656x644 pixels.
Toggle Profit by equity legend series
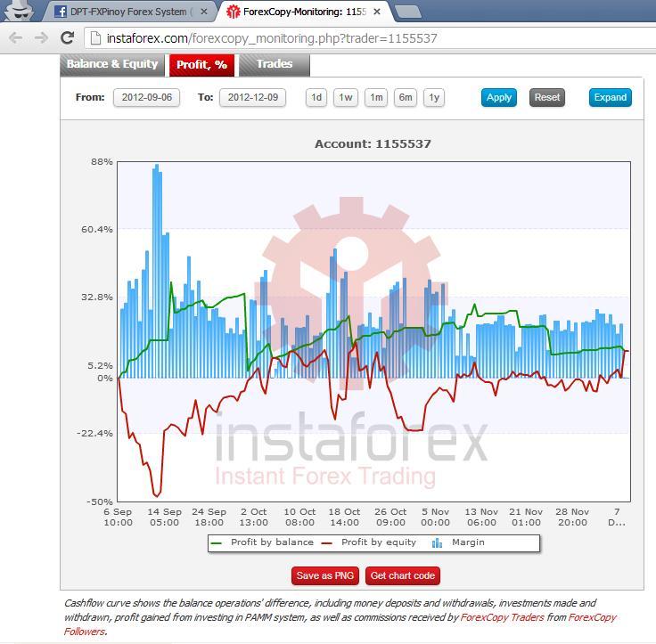[x=369, y=542]
